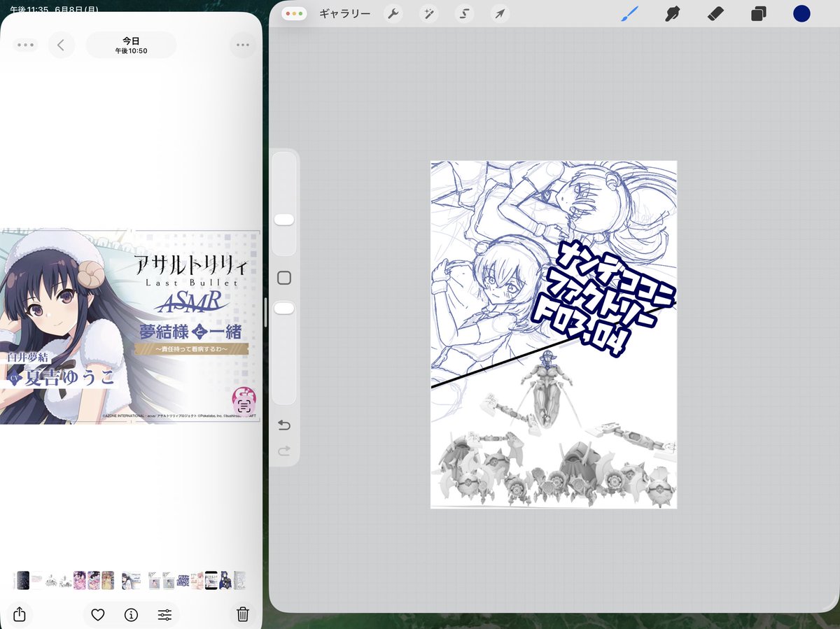Open Procreate window multitasking dots

click(x=294, y=13)
